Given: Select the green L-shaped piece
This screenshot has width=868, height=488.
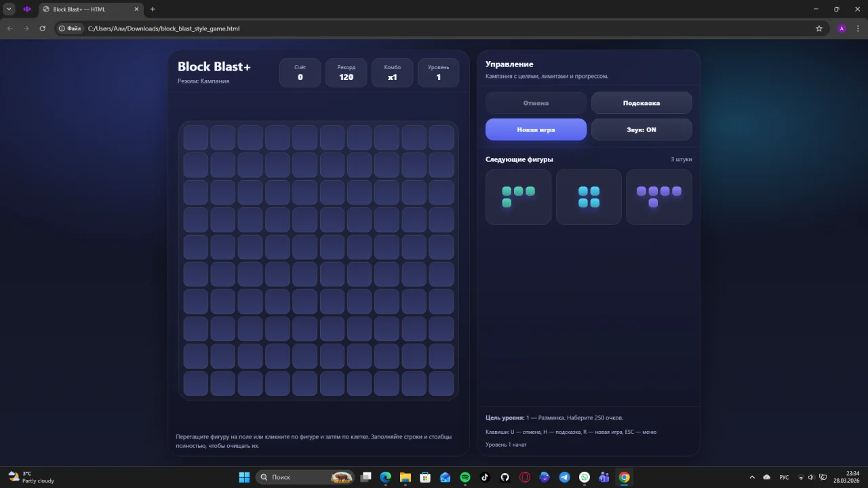Looking at the screenshot, I should point(518,197).
